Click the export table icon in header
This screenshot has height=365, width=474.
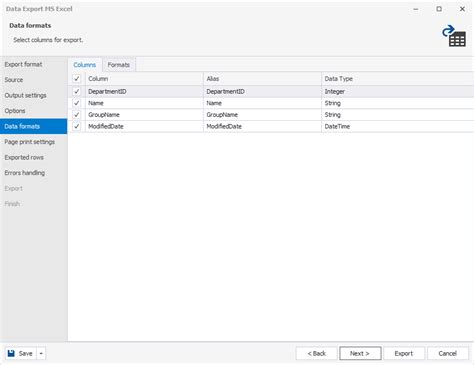[x=454, y=36]
